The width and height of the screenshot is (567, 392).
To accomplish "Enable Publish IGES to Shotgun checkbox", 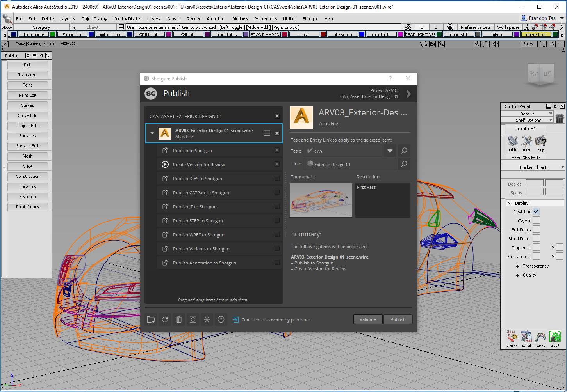I will click(x=277, y=178).
